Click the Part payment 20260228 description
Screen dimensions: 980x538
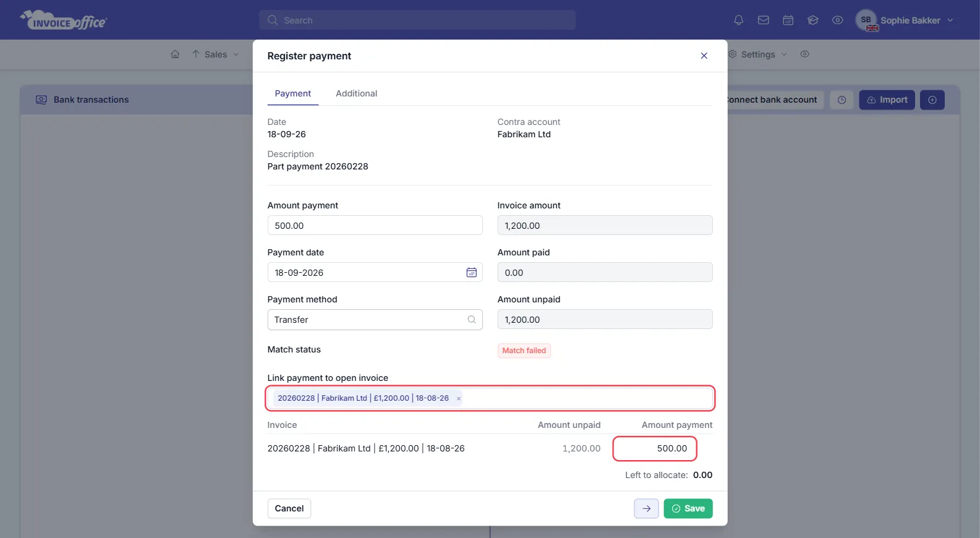click(318, 166)
